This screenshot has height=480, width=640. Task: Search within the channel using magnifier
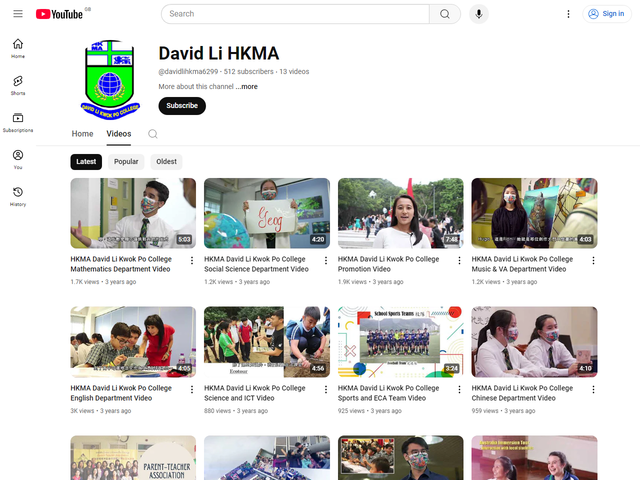153,134
